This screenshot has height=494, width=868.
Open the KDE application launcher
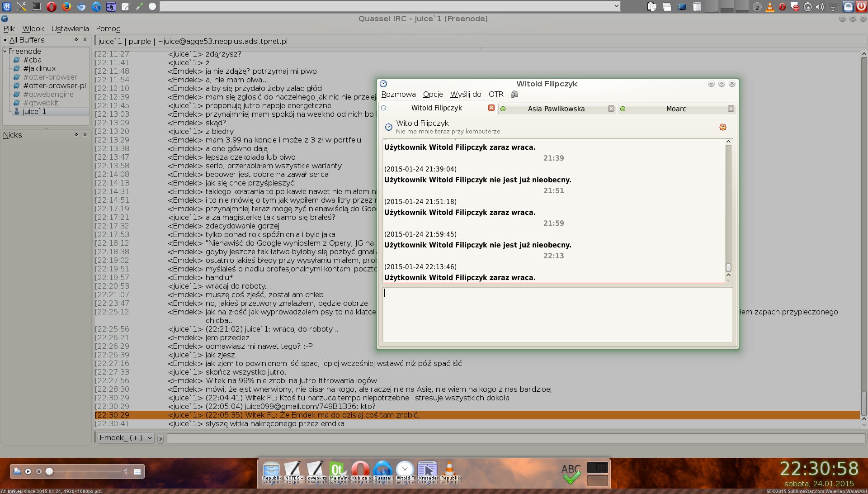[7, 6]
